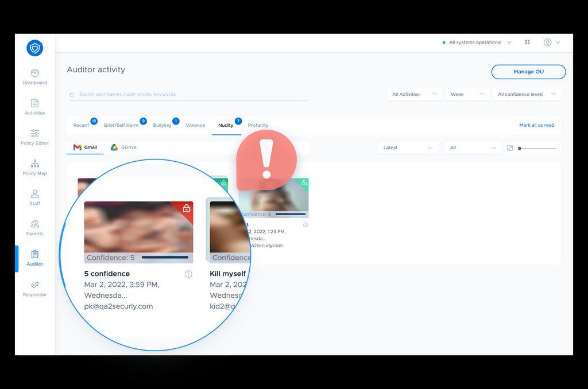The height and width of the screenshot is (389, 588).
Task: Open Responder in the sidebar
Action: [x=35, y=289]
